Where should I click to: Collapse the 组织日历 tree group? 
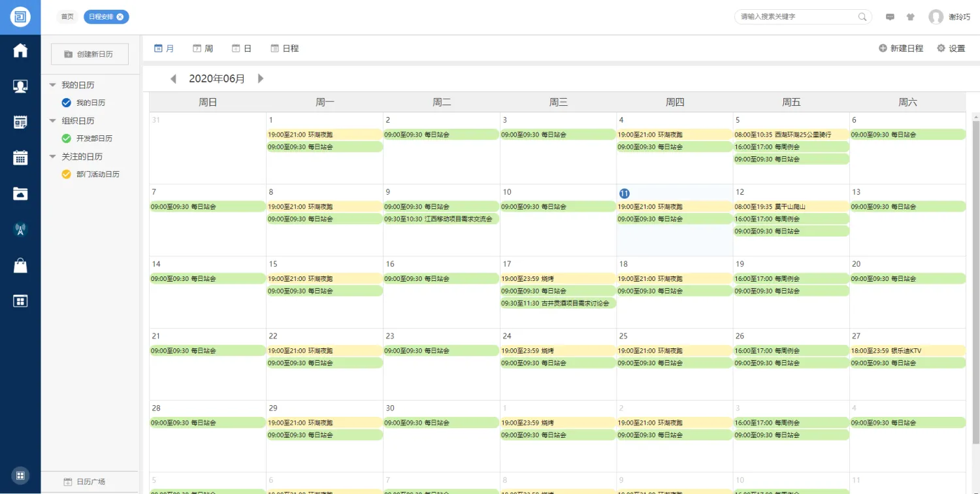click(x=52, y=121)
